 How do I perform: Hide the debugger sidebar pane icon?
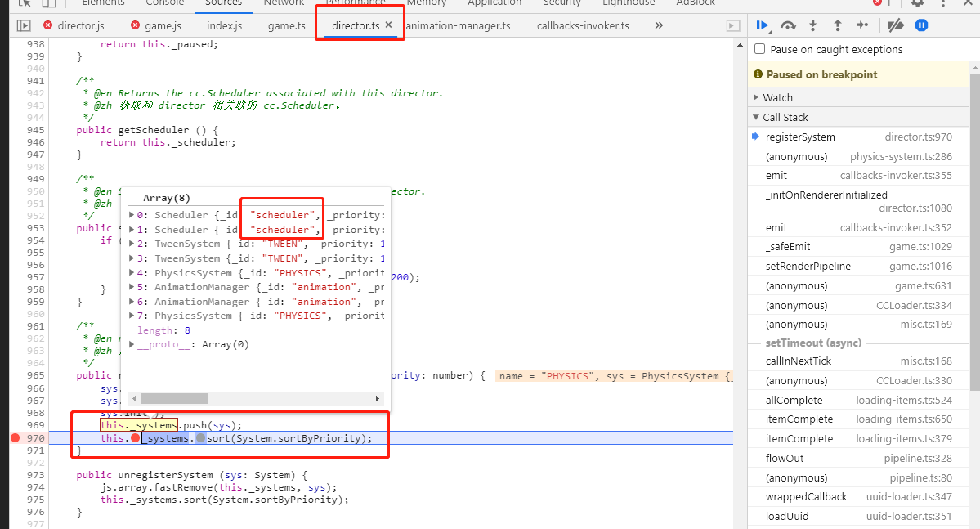pos(733,25)
